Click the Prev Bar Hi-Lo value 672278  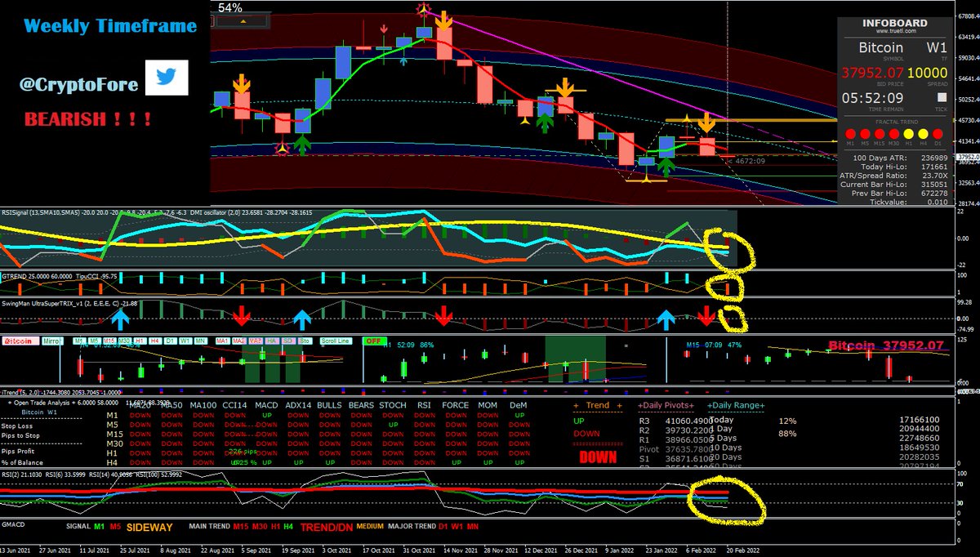pos(934,194)
